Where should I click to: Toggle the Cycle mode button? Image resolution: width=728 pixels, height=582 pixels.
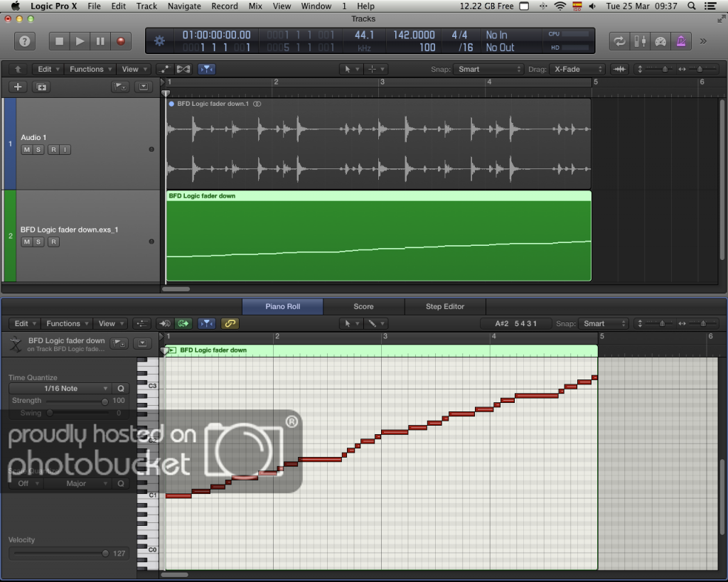(620, 41)
